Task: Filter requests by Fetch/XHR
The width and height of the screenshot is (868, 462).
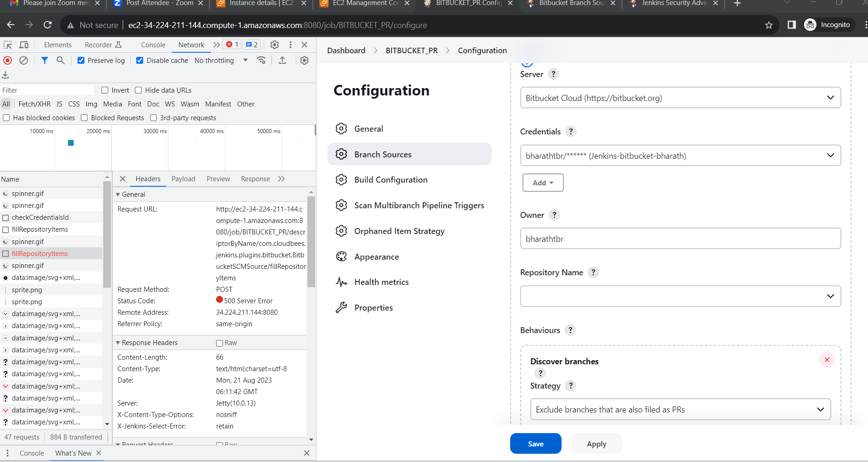Action: tap(34, 104)
